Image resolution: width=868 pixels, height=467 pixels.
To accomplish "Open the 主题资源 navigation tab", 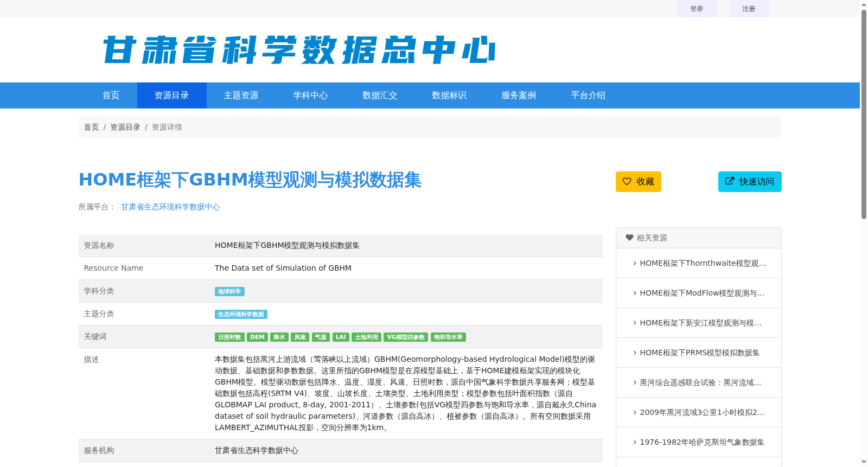I will click(241, 95).
